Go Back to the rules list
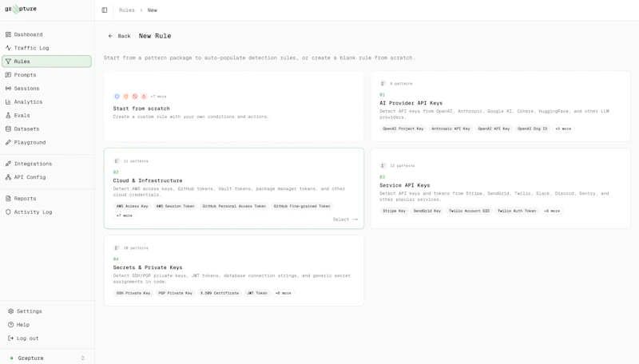This screenshot has width=639, height=364. pyautogui.click(x=119, y=36)
